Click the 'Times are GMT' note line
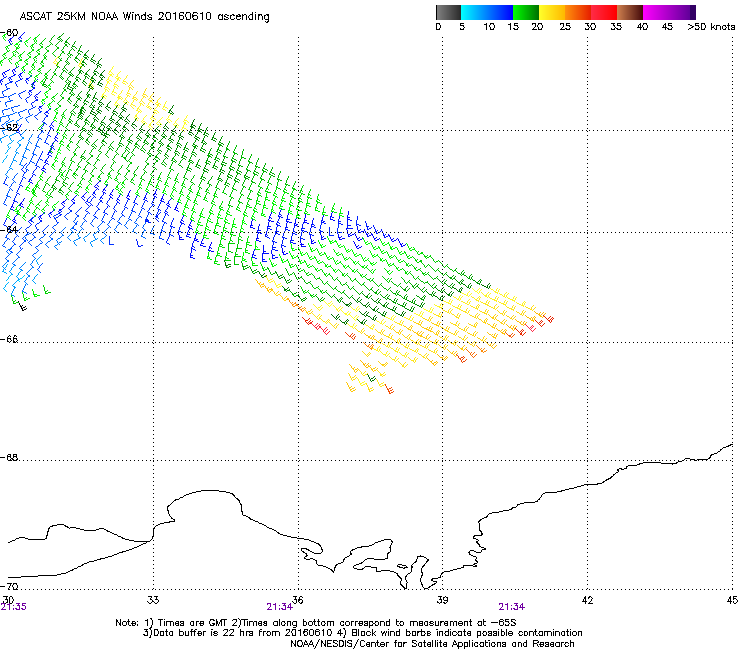The height and width of the screenshot is (650, 740). tap(316, 623)
